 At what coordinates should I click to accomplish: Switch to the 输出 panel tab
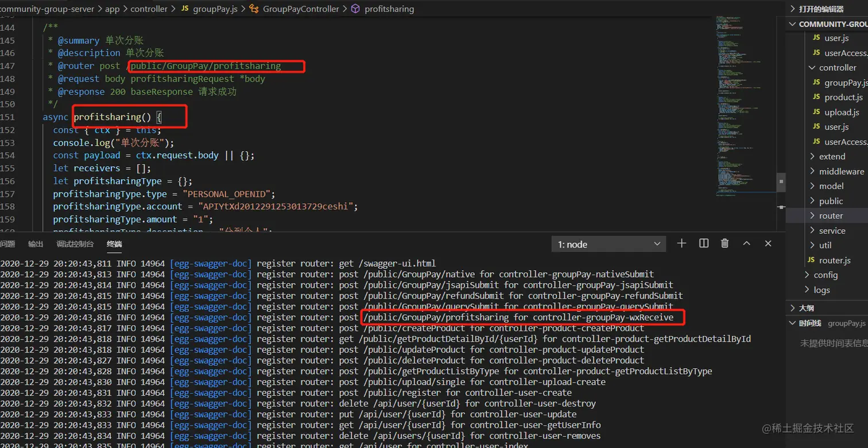[x=36, y=244]
